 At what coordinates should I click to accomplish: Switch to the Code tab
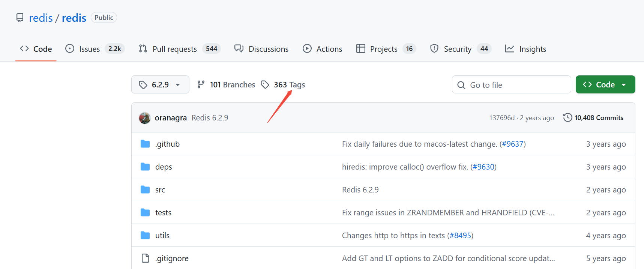(x=36, y=49)
